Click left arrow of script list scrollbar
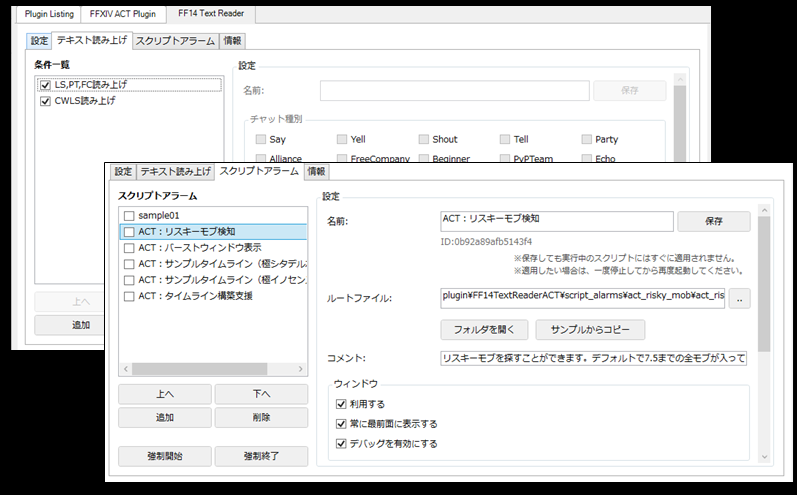797x495 pixels. coord(126,368)
